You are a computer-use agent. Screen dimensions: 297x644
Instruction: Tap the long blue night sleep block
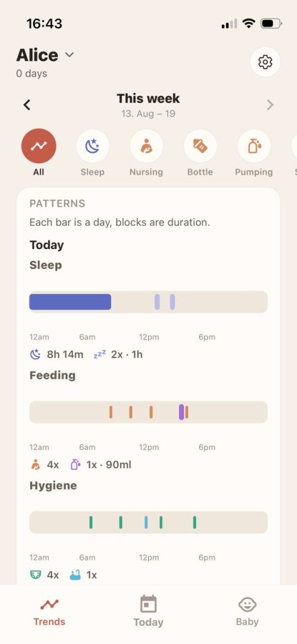(x=70, y=302)
